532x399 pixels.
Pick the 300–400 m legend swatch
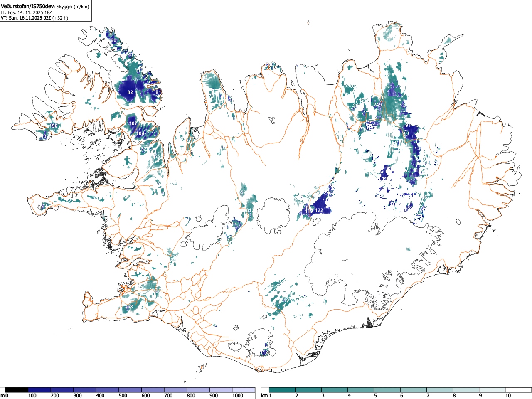coord(85,390)
